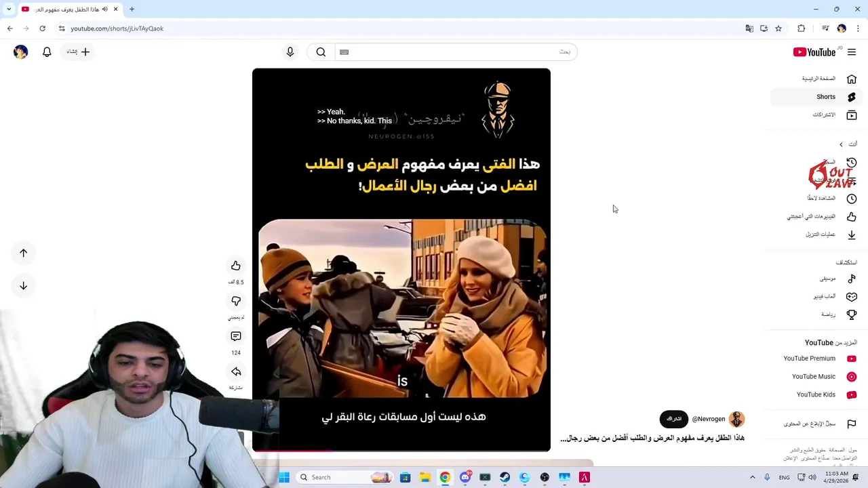Go to next short with down arrow
The height and width of the screenshot is (488, 868).
coord(23,286)
